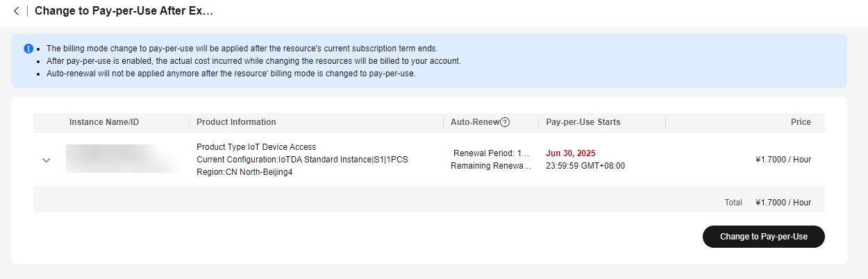Image resolution: width=868 pixels, height=279 pixels.
Task: Click the Price column header
Action: click(x=801, y=122)
